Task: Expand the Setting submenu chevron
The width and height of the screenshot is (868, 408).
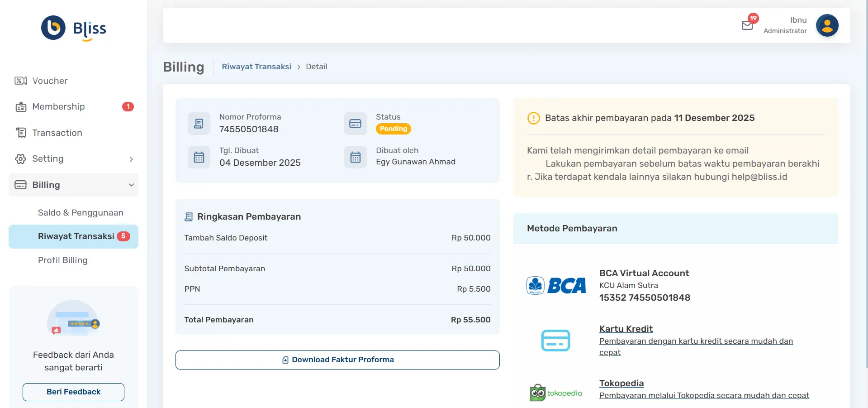Action: (131, 159)
